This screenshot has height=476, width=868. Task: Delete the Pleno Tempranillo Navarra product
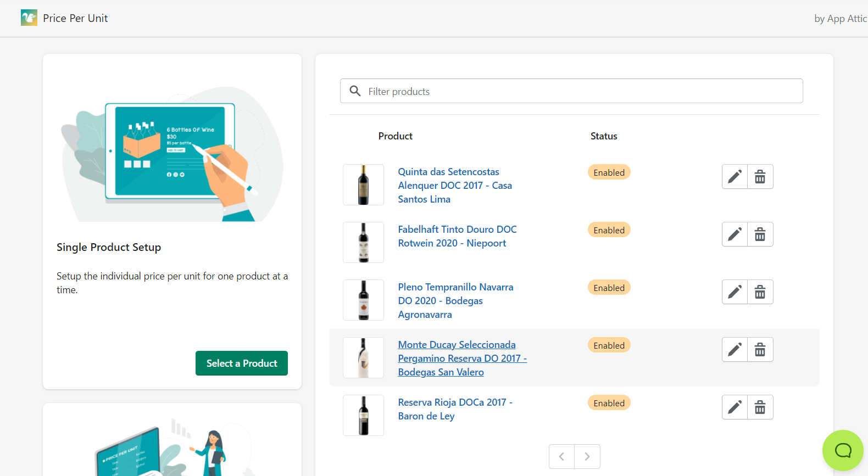pos(760,292)
